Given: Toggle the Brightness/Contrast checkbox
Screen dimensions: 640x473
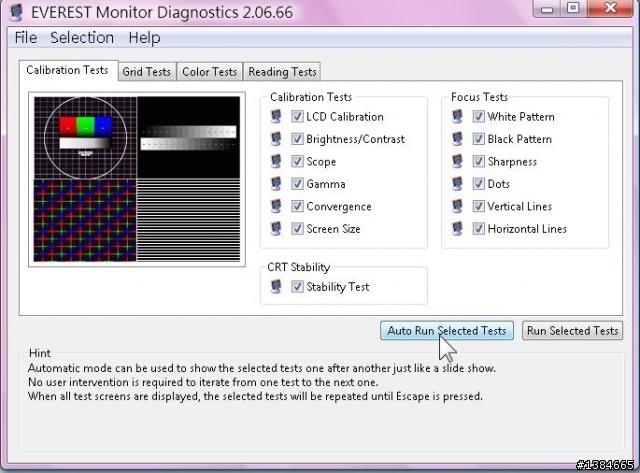Looking at the screenshot, I should point(297,139).
